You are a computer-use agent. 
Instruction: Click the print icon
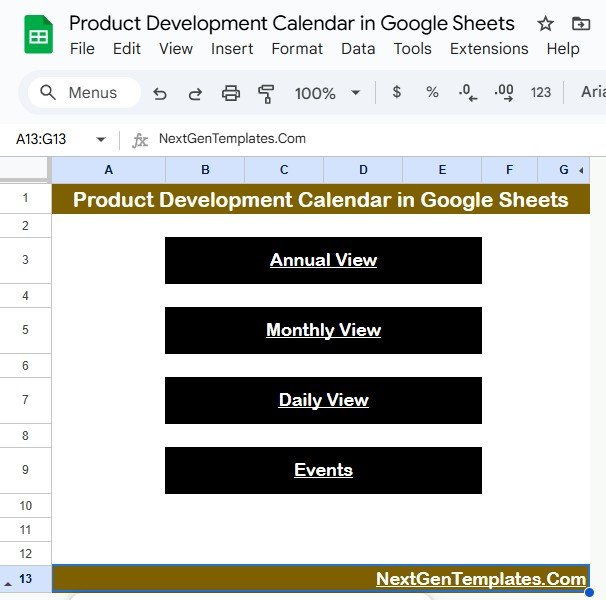pyautogui.click(x=231, y=93)
